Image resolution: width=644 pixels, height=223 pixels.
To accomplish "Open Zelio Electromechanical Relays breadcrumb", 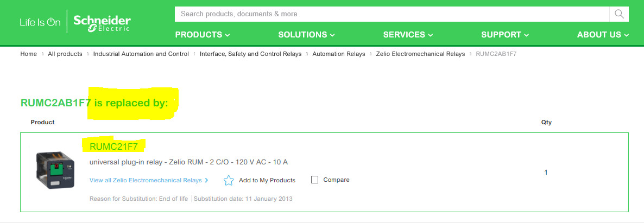I will tap(420, 54).
